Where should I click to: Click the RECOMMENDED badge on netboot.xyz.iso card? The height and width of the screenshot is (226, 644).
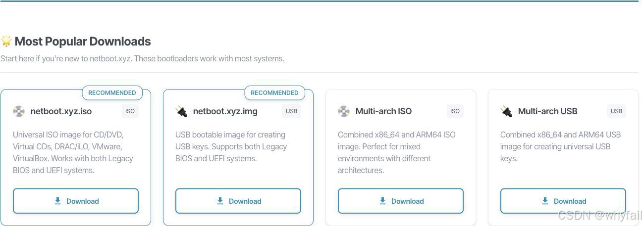click(112, 93)
